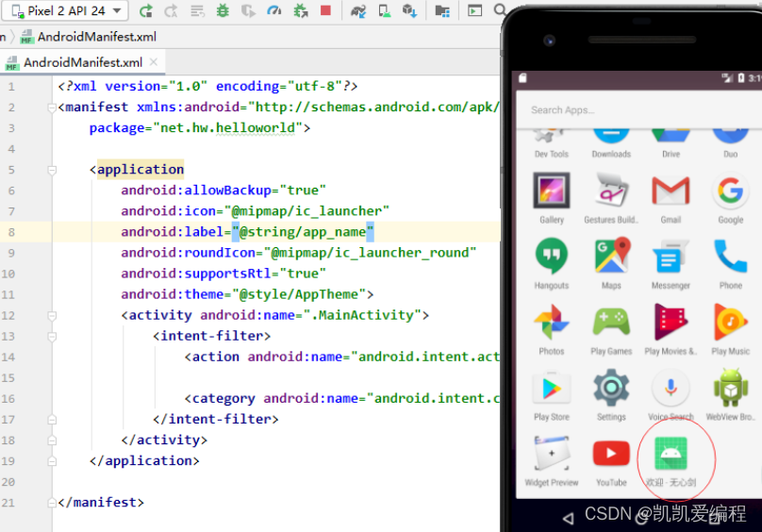Sync project with Gradle files elephant icon
Screen dimensions: 762x532
[x=358, y=10]
